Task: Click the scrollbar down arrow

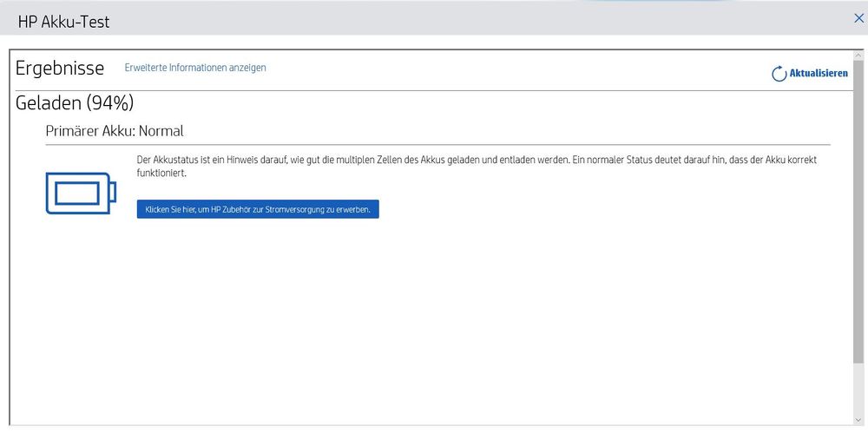Action: (858, 419)
